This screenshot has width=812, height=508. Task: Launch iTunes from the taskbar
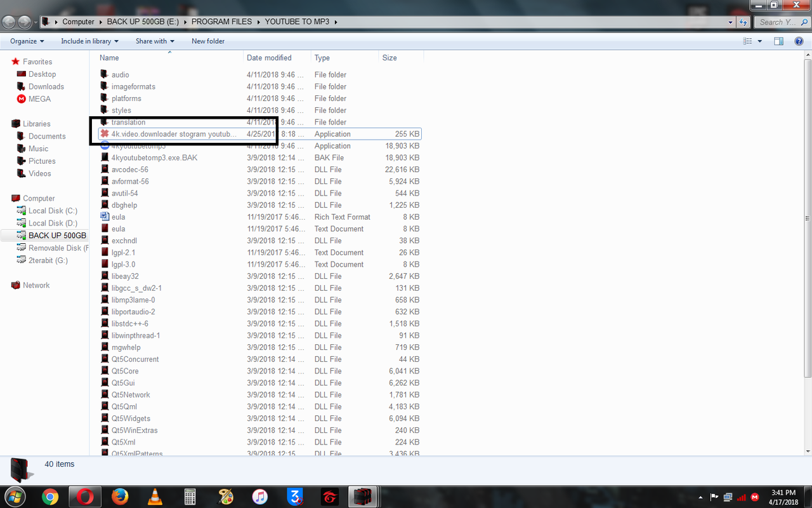259,497
